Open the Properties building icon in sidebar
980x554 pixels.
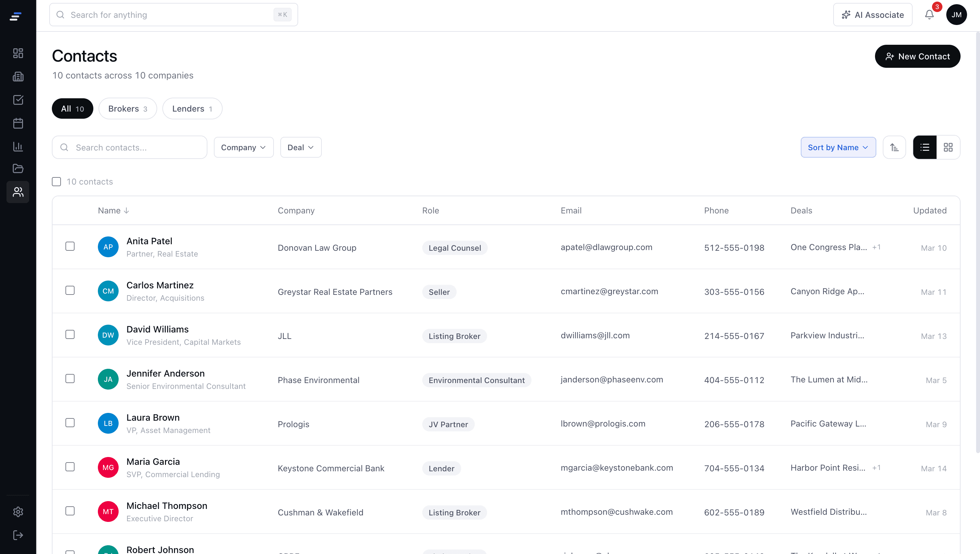(x=17, y=77)
